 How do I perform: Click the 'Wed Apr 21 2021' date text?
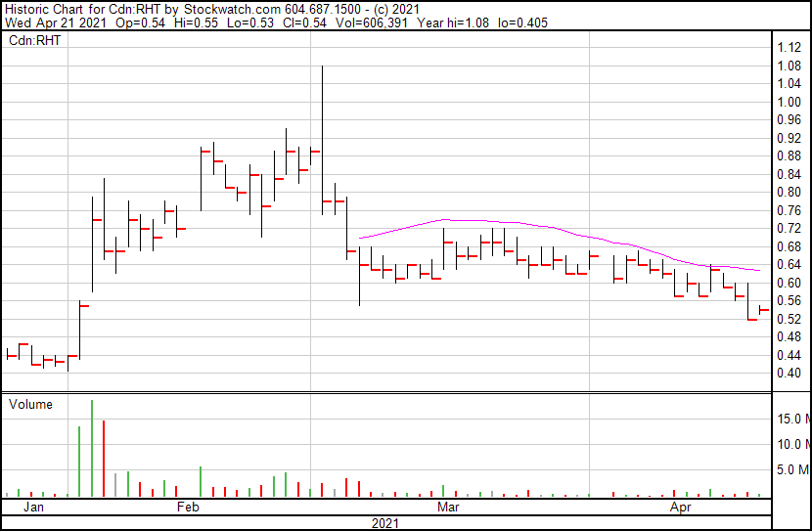point(56,22)
